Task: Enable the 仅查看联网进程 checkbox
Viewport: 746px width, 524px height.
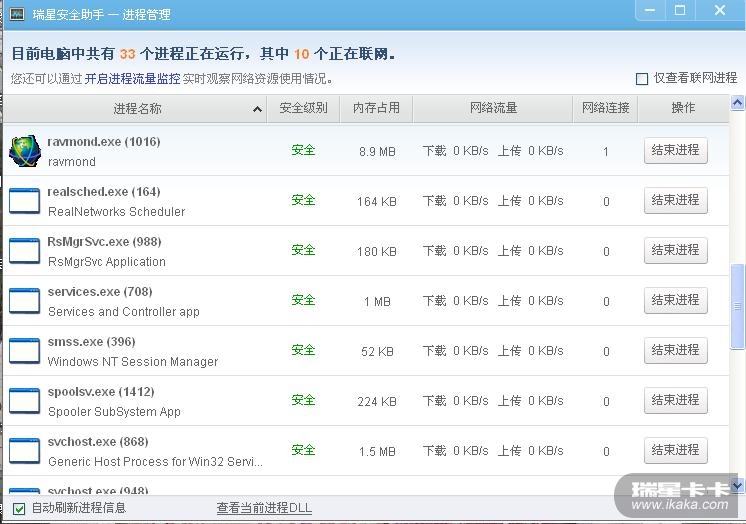Action: tap(642, 79)
